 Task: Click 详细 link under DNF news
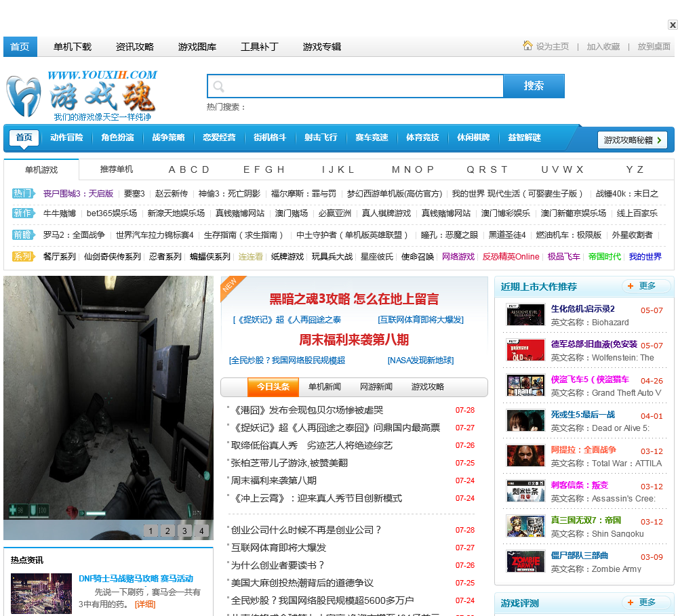coord(145,604)
